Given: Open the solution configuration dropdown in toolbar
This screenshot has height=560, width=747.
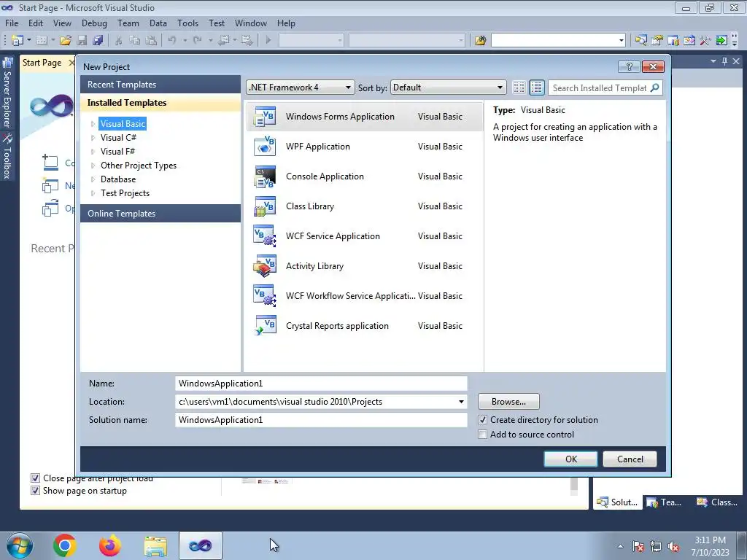Looking at the screenshot, I should click(x=311, y=41).
